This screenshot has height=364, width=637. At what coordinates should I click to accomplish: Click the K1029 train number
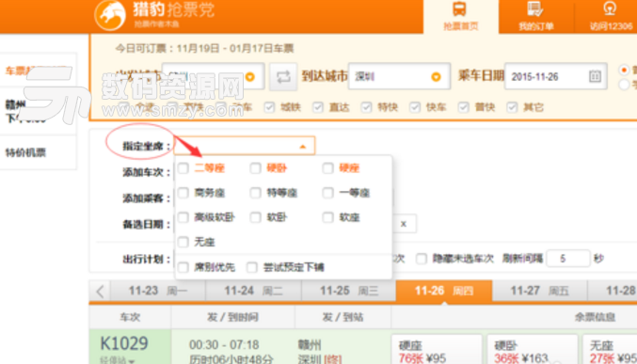(x=124, y=343)
